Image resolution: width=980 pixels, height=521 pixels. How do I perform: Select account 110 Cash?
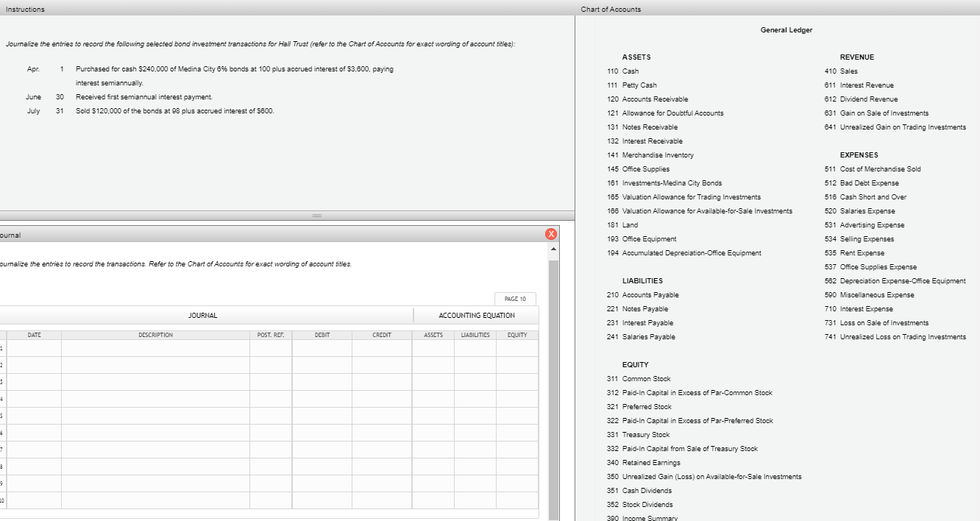[x=623, y=71]
